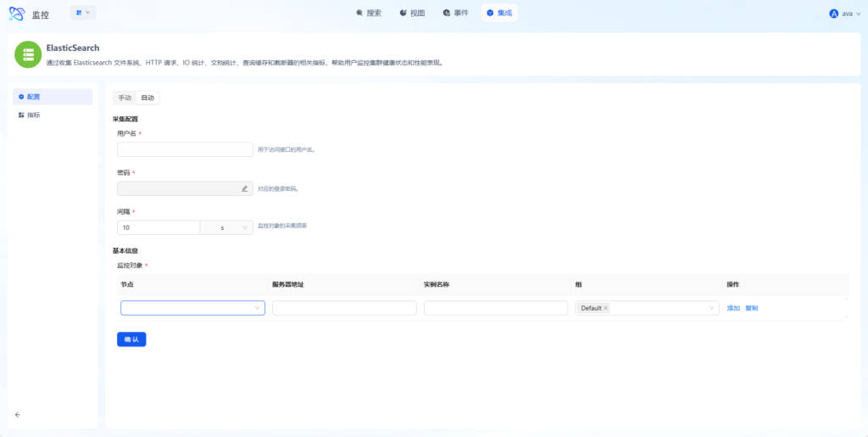This screenshot has height=437, width=868.
Task: Open the 事件 nav tab
Action: 455,14
